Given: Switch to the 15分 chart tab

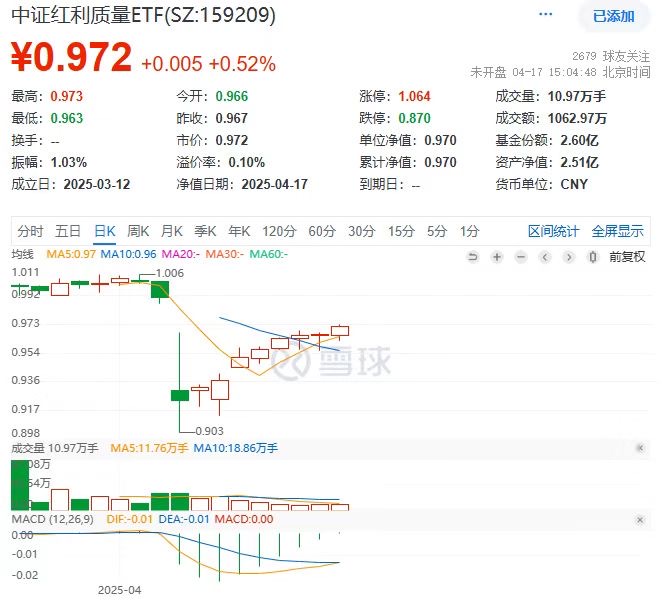Looking at the screenshot, I should pyautogui.click(x=401, y=231).
